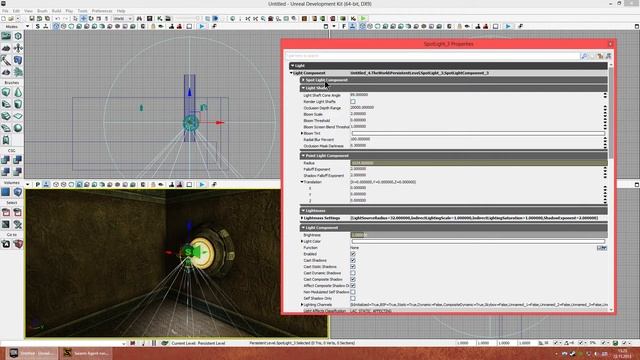This screenshot has width=640, height=360.
Task: Open the Help menu
Action: (121, 11)
